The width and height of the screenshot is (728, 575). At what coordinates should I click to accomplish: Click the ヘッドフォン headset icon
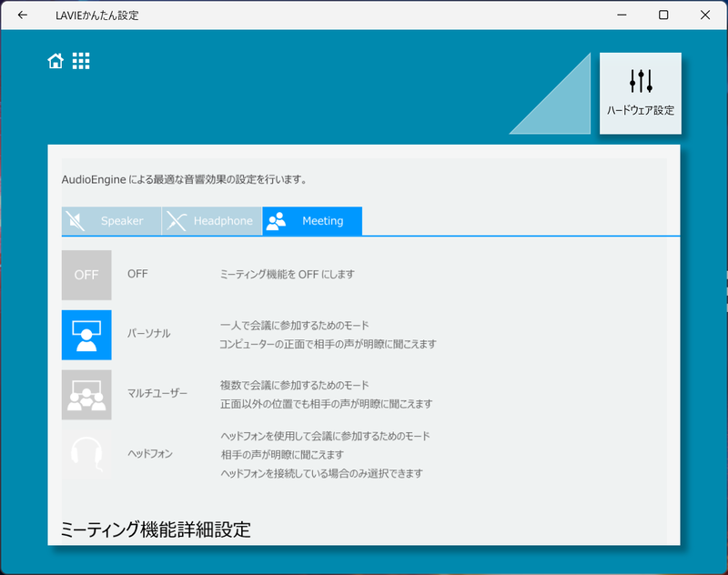pos(86,454)
